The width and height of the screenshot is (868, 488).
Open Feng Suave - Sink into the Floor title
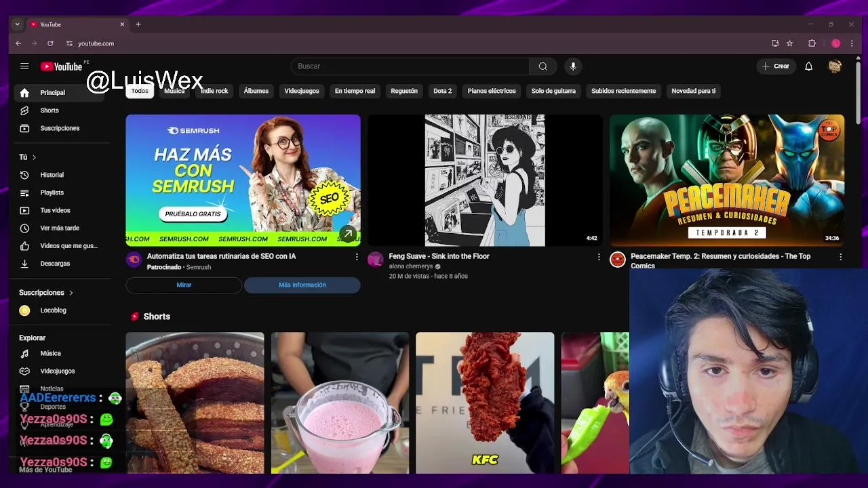439,257
